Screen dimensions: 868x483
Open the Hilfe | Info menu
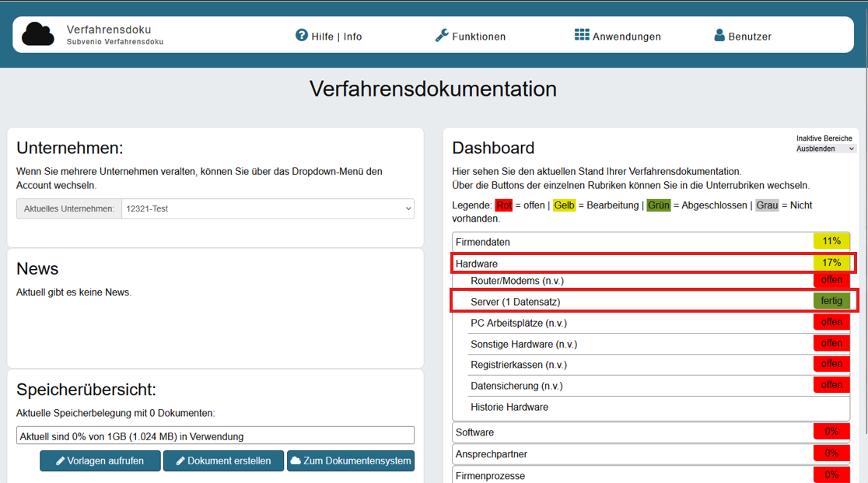coord(328,36)
